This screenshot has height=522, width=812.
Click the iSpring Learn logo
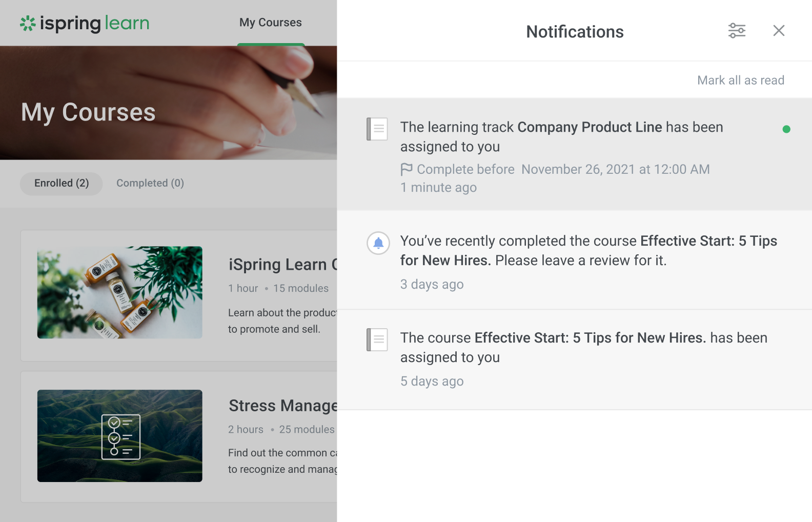coord(85,23)
